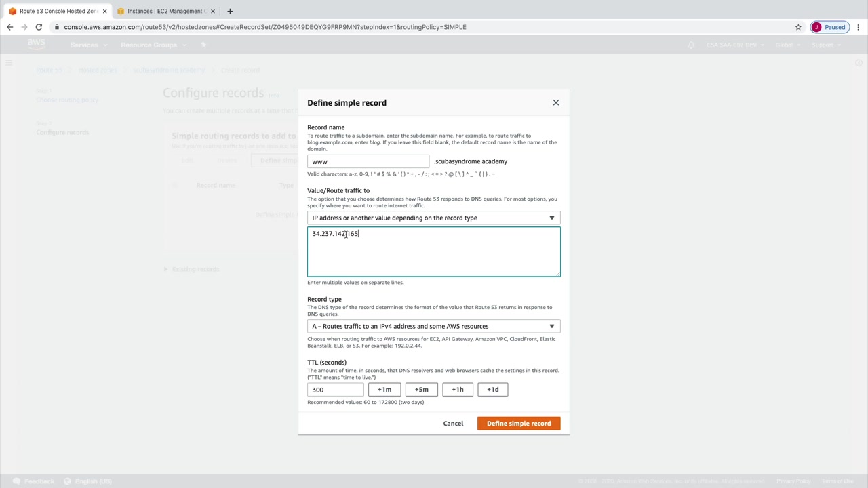Click the language globe icon in footer

click(x=67, y=481)
